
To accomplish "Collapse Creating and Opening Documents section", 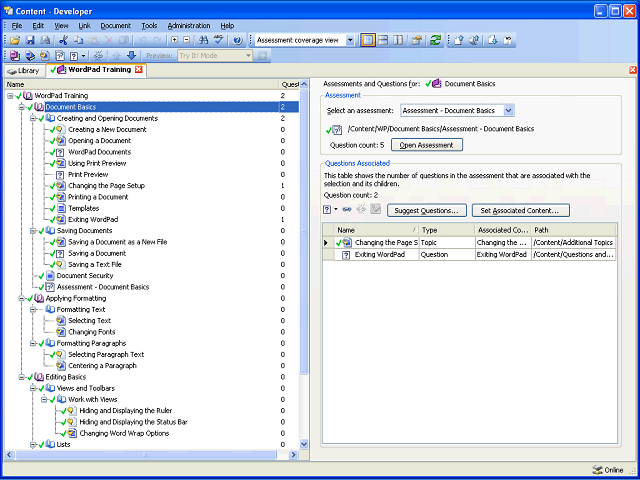I will [33, 118].
